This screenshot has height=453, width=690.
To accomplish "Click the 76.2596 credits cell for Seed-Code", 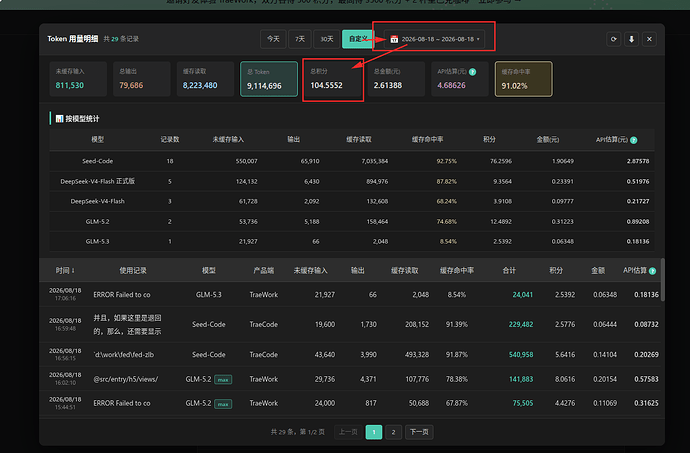I will 501,161.
